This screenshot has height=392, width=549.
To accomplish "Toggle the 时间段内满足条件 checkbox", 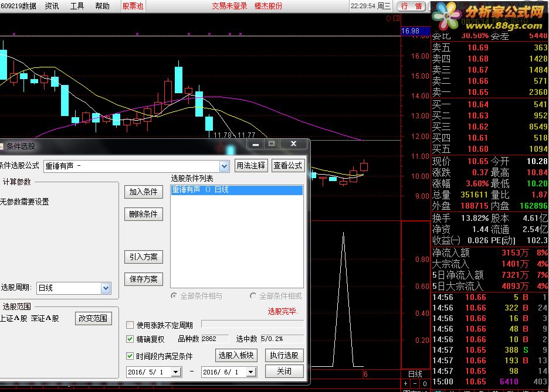I will pyautogui.click(x=130, y=356).
